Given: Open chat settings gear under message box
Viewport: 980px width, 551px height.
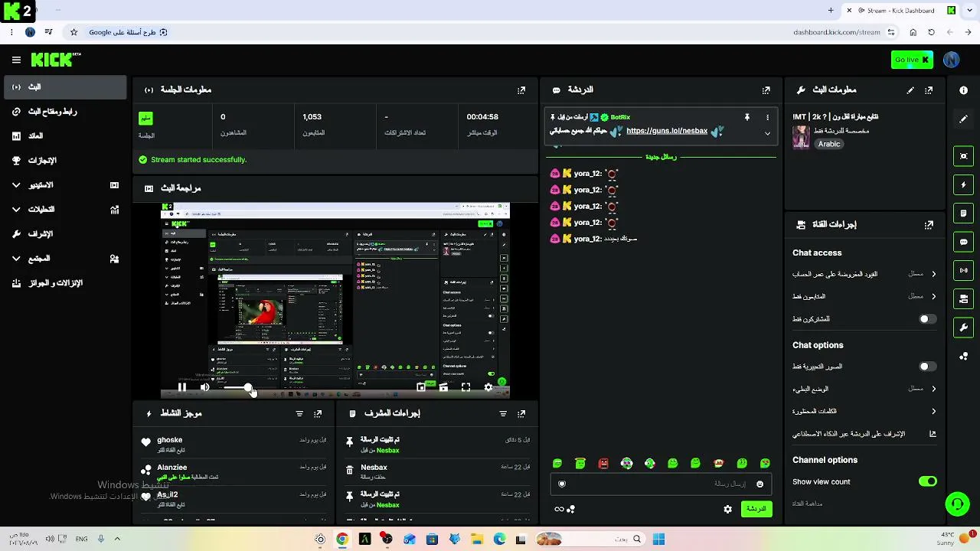Looking at the screenshot, I should point(727,509).
